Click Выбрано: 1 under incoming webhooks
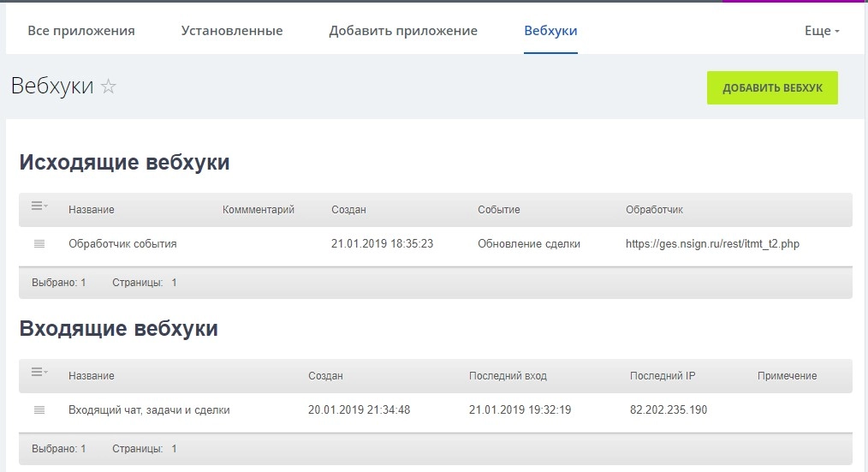This screenshot has width=868, height=472. 59,449
